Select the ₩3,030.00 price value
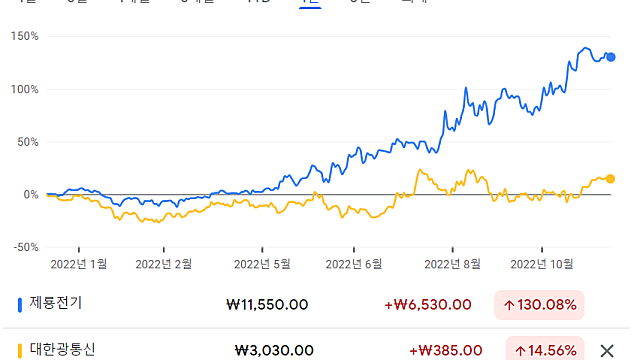The image size is (640, 360). coord(274,351)
